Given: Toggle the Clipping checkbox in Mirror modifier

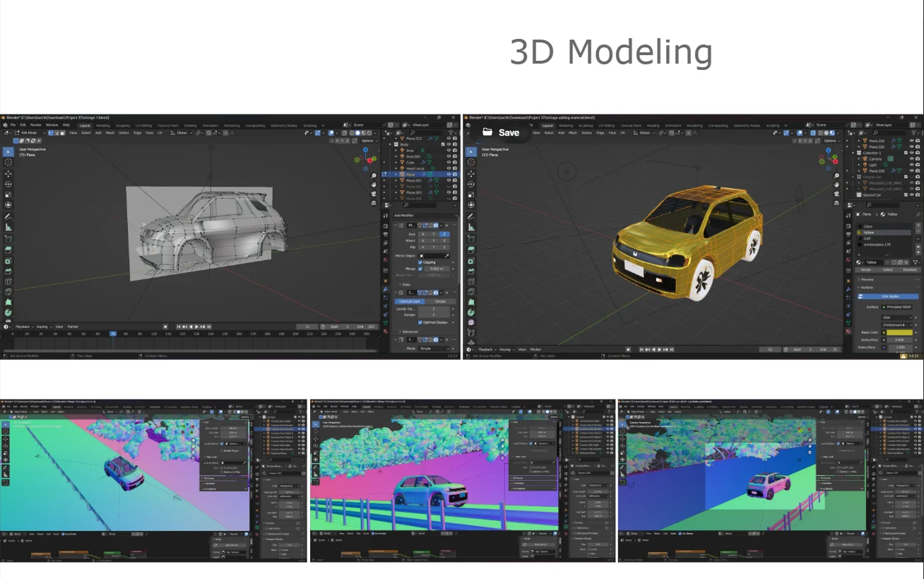Looking at the screenshot, I should [x=420, y=262].
